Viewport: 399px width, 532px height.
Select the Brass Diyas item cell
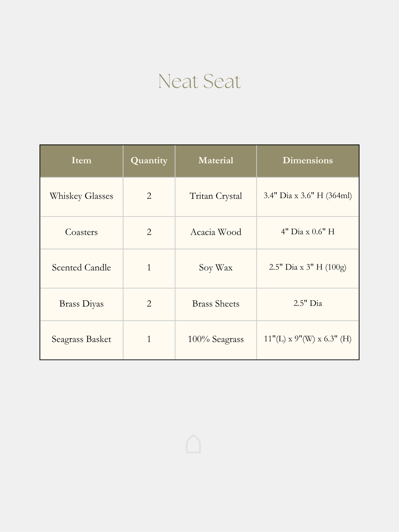click(81, 304)
